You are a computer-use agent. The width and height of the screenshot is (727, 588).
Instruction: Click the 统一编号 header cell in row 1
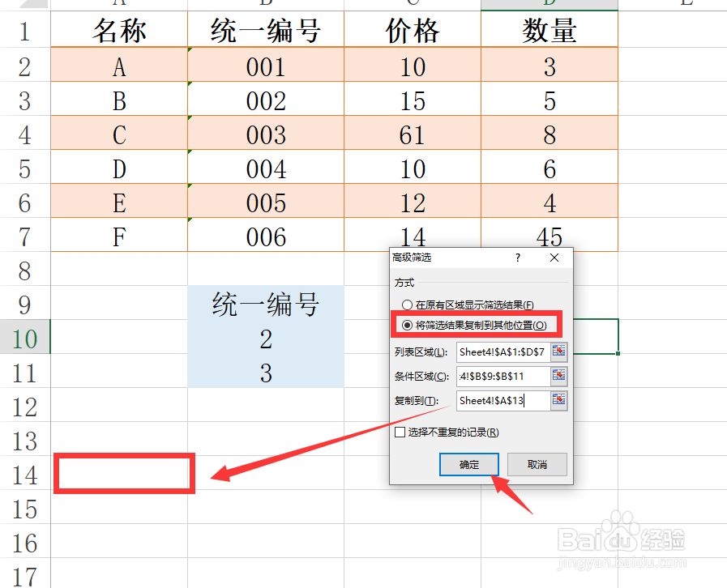pyautogui.click(x=266, y=30)
